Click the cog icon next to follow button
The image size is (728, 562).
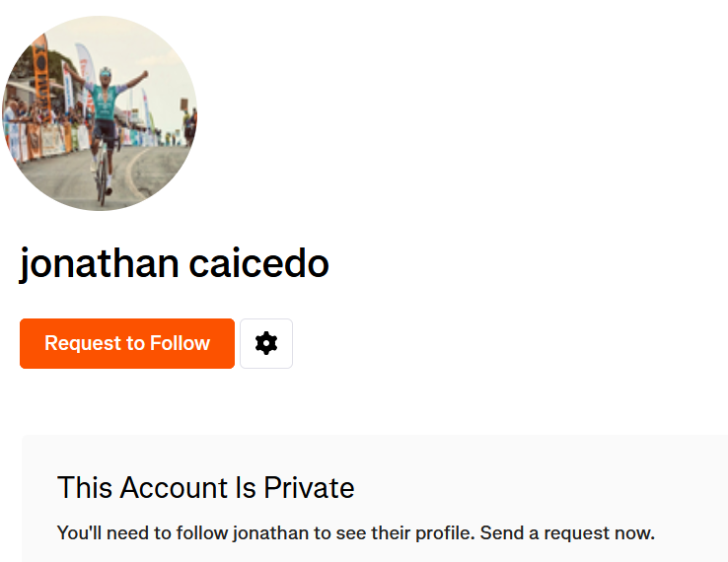pos(266,343)
